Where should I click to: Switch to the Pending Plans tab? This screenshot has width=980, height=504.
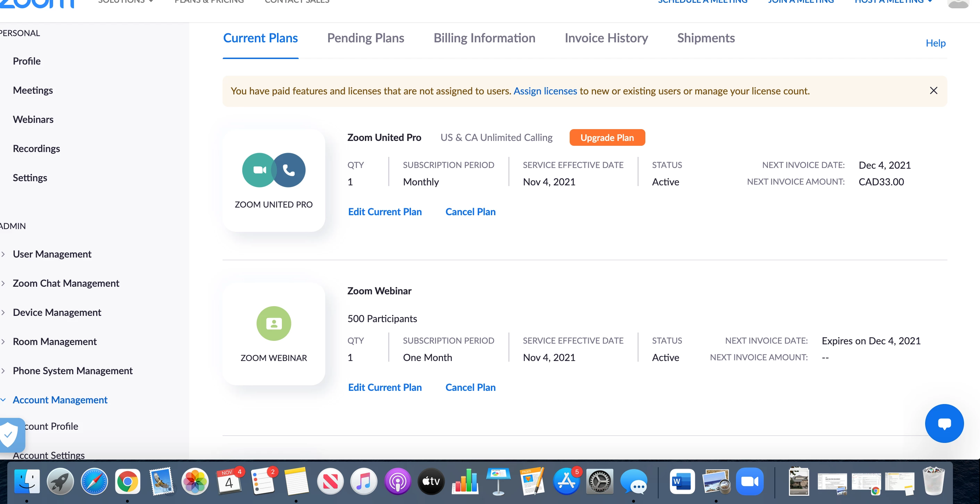pyautogui.click(x=365, y=38)
